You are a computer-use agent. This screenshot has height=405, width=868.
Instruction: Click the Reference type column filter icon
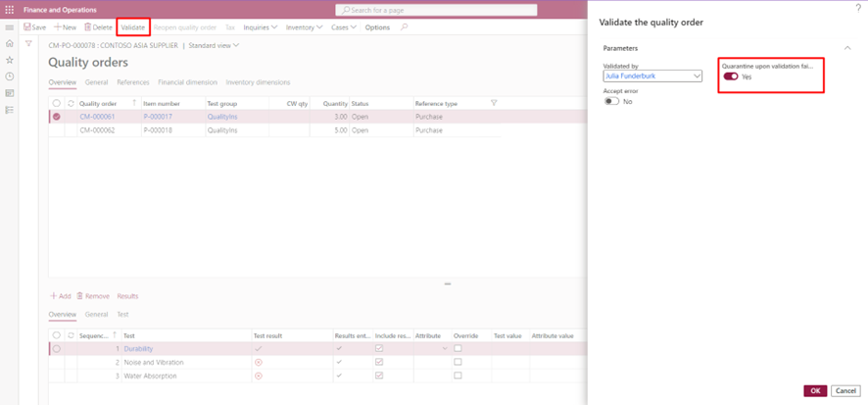(x=495, y=103)
